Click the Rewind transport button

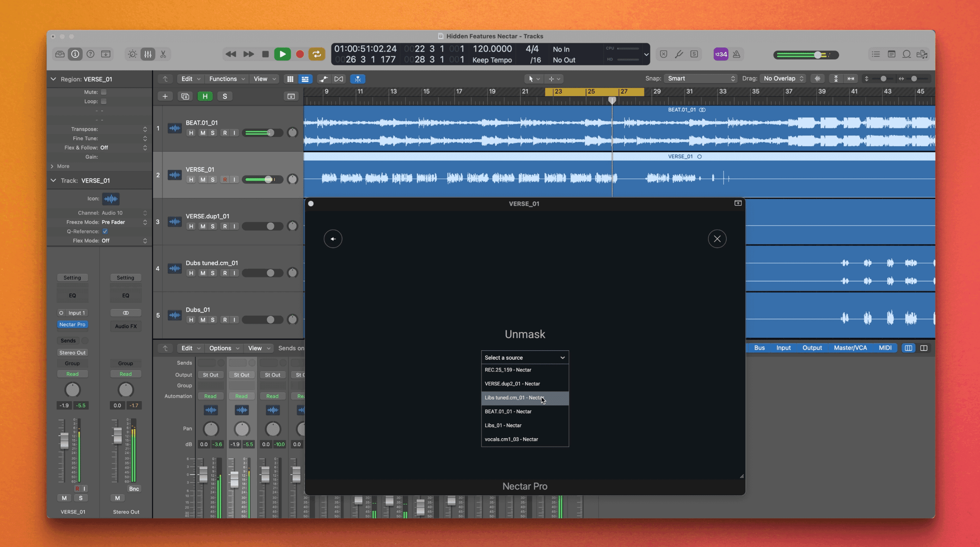click(231, 54)
